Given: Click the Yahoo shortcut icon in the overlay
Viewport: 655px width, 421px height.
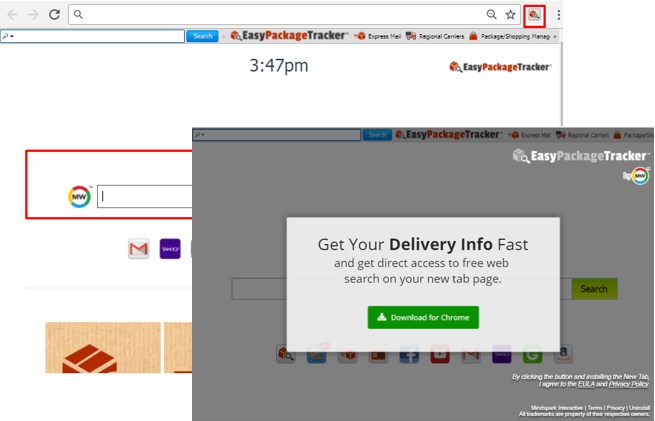Looking at the screenshot, I should click(502, 354).
